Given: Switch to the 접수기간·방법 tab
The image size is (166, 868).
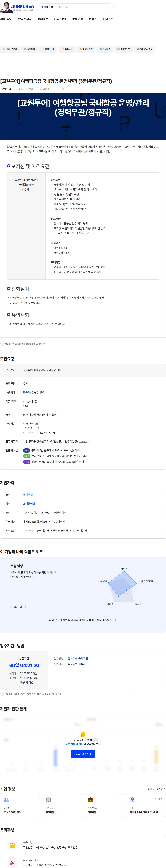Looking at the screenshot, I should point(26,89).
